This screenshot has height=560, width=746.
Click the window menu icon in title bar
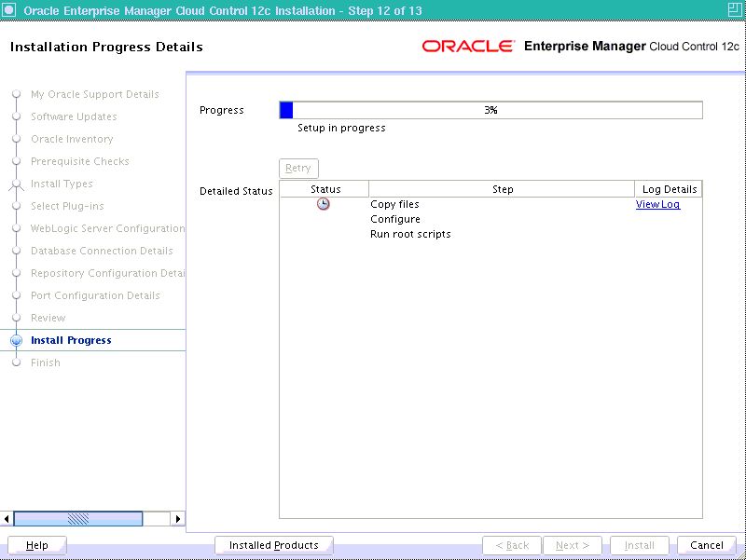(10, 10)
